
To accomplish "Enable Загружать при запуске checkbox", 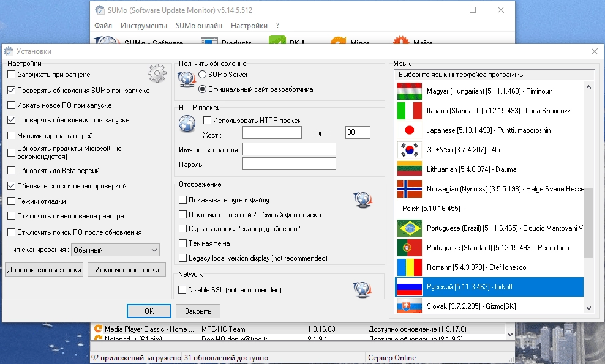I will [x=12, y=75].
